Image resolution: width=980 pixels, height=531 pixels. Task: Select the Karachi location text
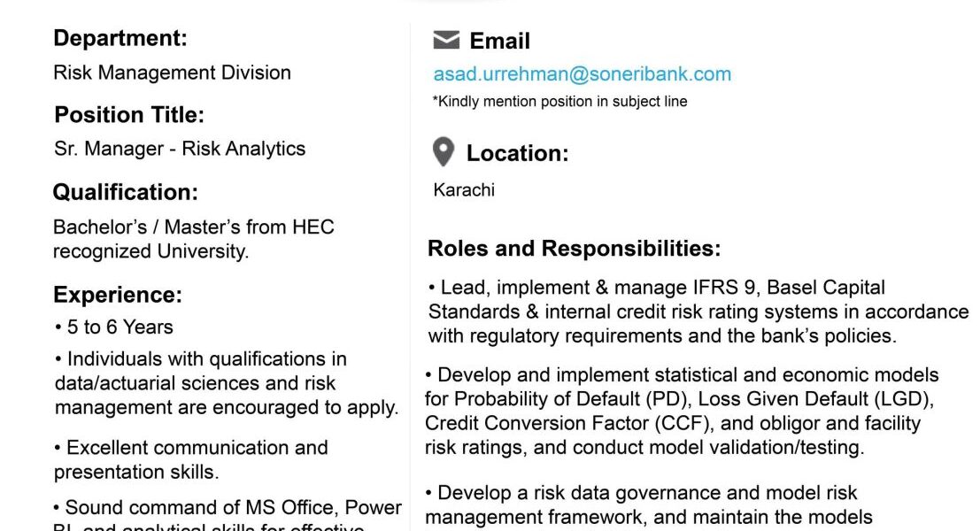tap(464, 190)
